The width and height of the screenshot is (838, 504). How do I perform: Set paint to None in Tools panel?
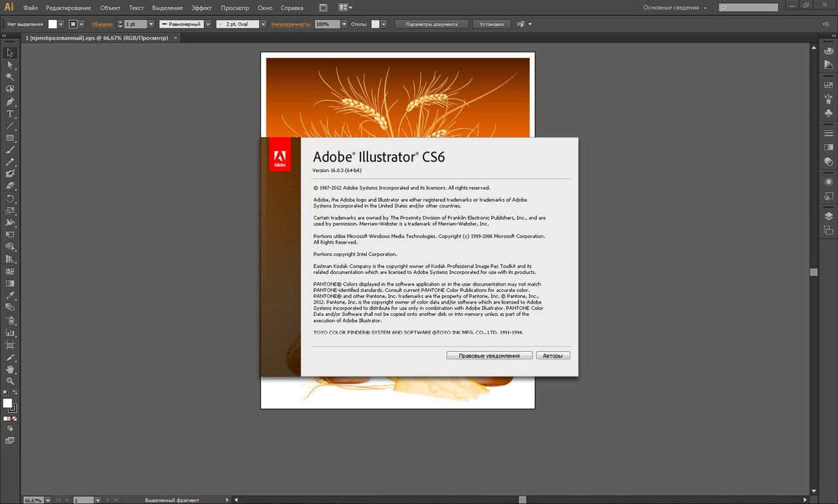[x=14, y=418]
